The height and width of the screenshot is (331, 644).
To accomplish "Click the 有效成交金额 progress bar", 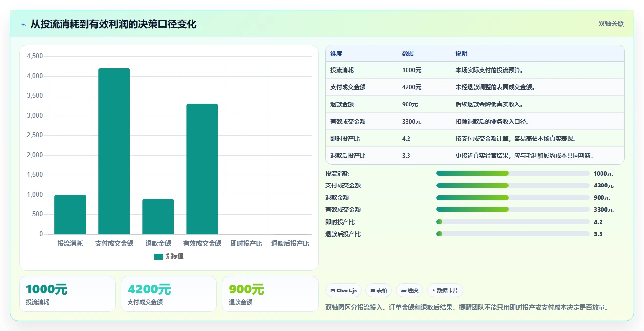I will click(x=513, y=210).
